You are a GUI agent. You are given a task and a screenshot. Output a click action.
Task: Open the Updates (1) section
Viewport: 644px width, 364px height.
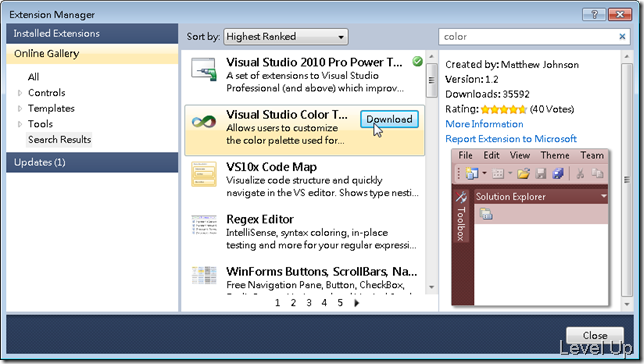point(92,162)
